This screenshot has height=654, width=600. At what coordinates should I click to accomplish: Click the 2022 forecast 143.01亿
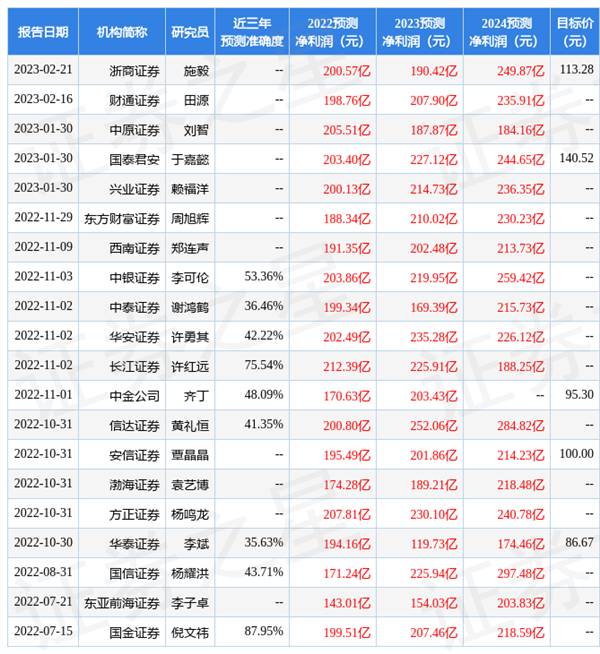click(347, 604)
